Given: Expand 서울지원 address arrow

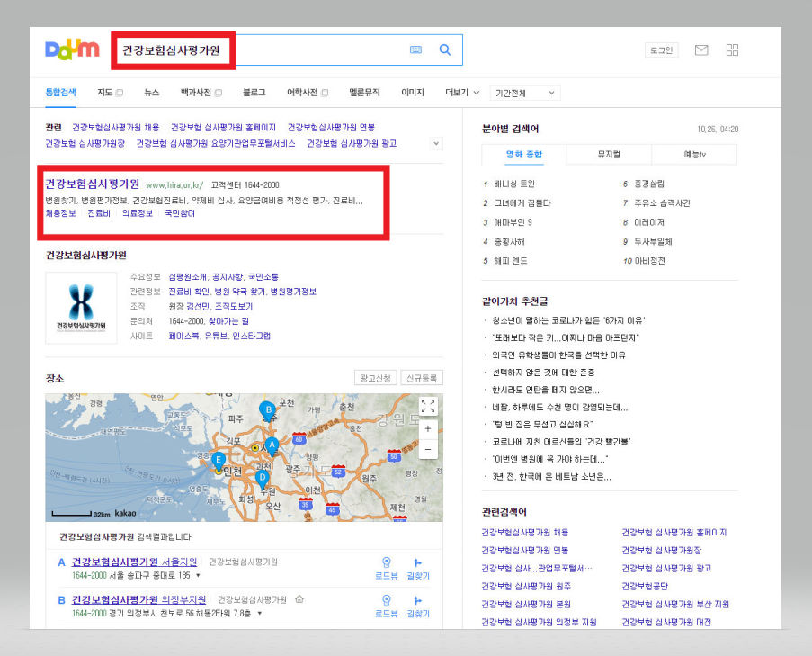Looking at the screenshot, I should click(198, 576).
